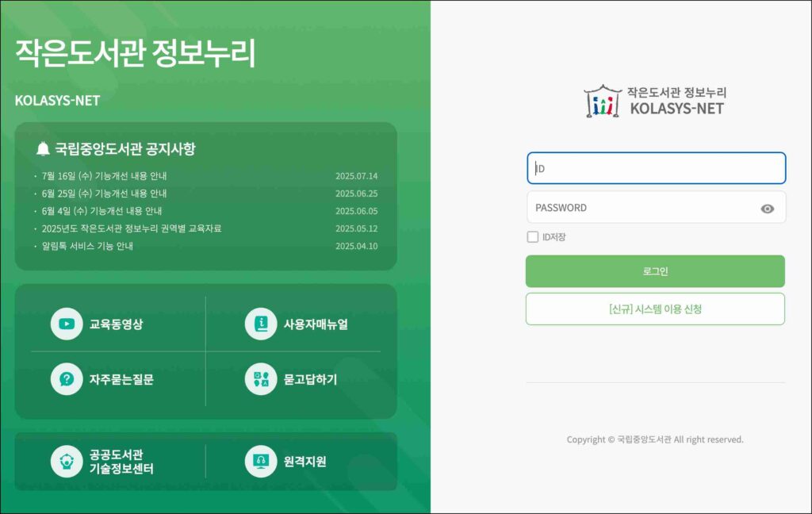Screen dimensions: 812x514
Task: Click the Copyright 국립중앙도서관 footer text
Action: 655,439
